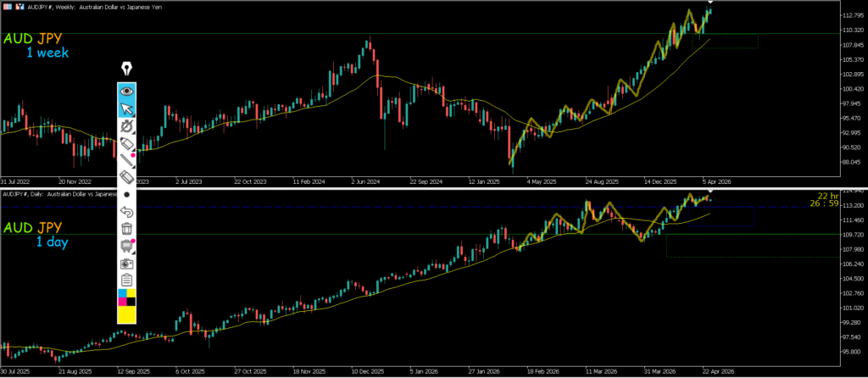Click the clipboard icon in the toolbar
The width and height of the screenshot is (868, 378).
(x=127, y=280)
